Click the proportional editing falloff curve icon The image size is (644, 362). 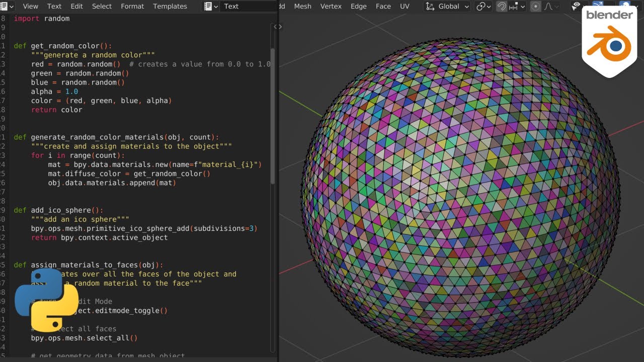click(x=549, y=6)
